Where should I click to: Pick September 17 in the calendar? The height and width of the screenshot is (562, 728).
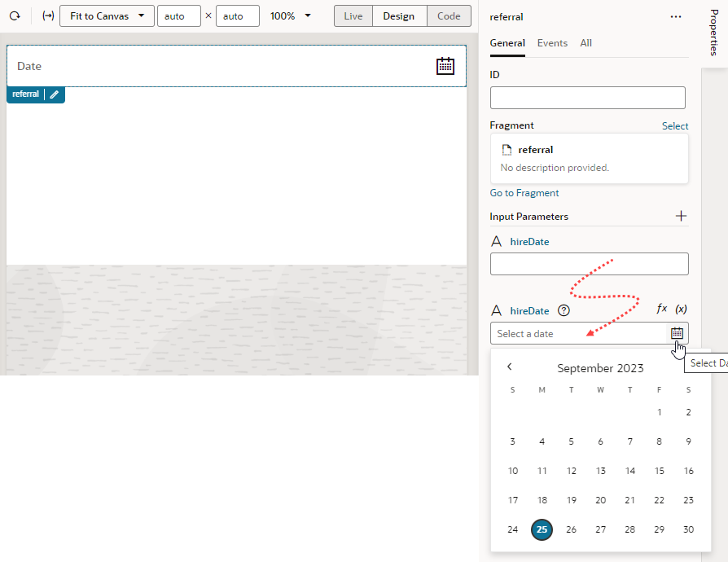pyautogui.click(x=512, y=500)
